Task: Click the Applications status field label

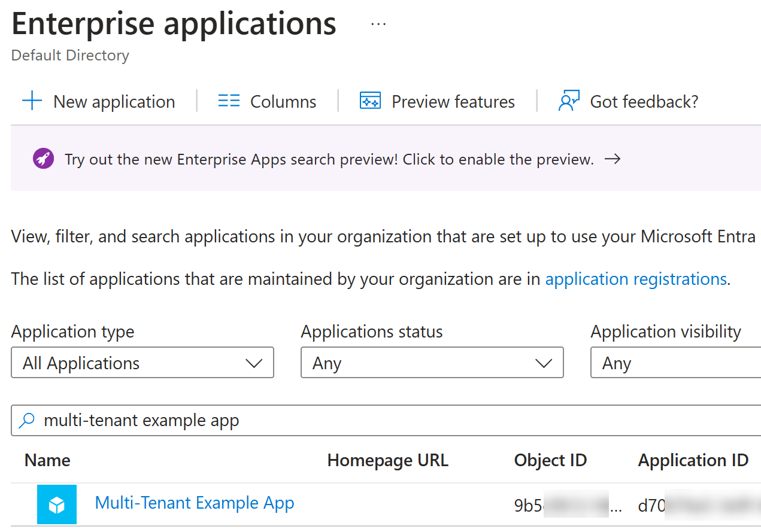Action: click(372, 332)
